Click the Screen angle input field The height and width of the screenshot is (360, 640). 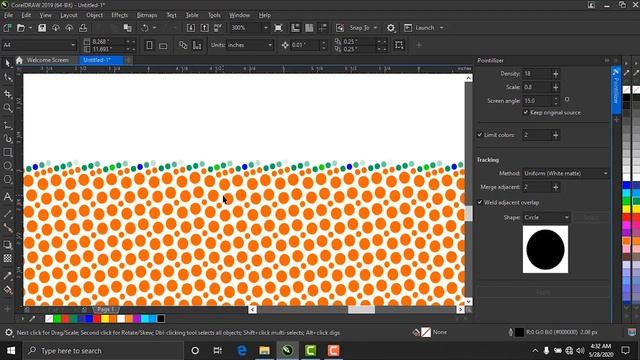537,100
